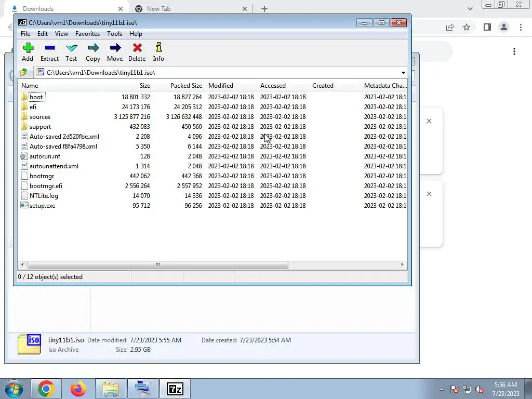
Task: Select the autorun.inf file icon
Action: click(24, 156)
